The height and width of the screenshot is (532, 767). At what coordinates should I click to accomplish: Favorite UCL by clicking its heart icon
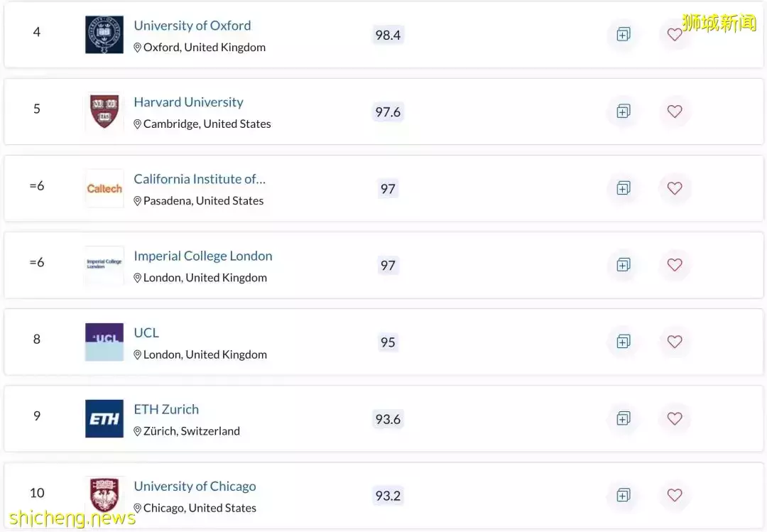pyautogui.click(x=674, y=342)
